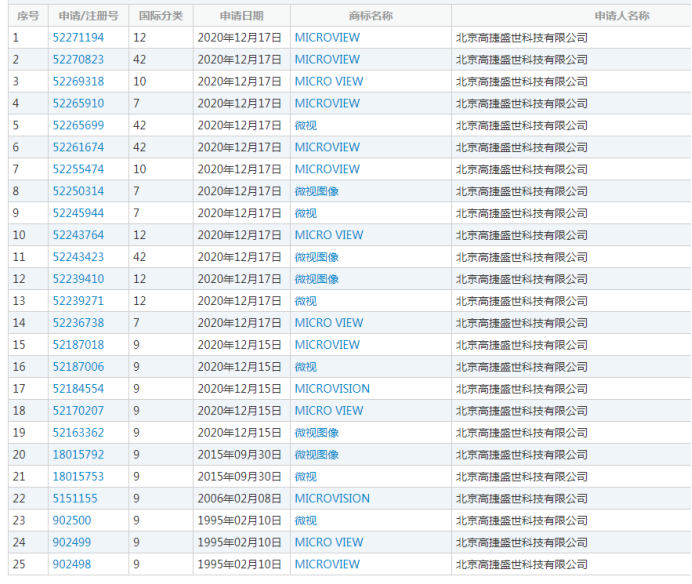Click 微视 trademark name in row 9
Image resolution: width=692 pixels, height=584 pixels.
(305, 213)
